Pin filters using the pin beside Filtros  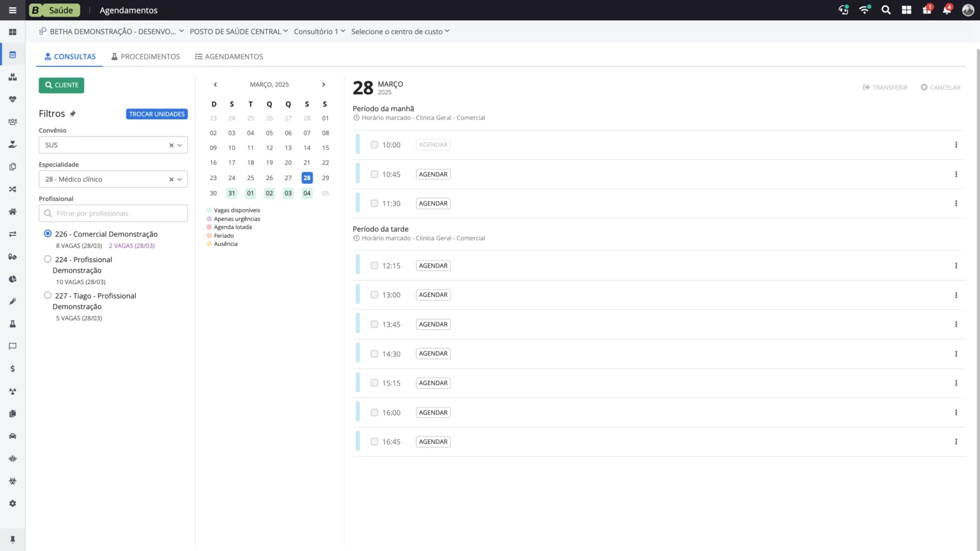pyautogui.click(x=73, y=114)
